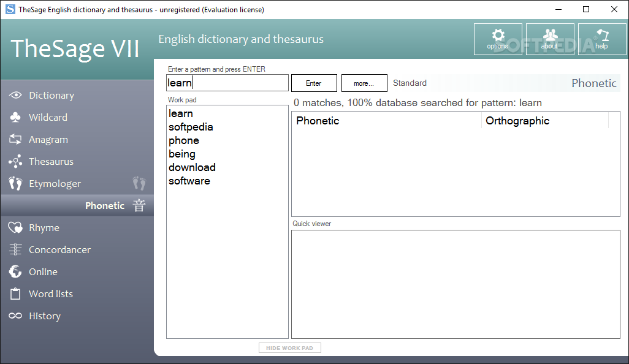Click the Enter search button
The height and width of the screenshot is (364, 629).
coord(314,83)
